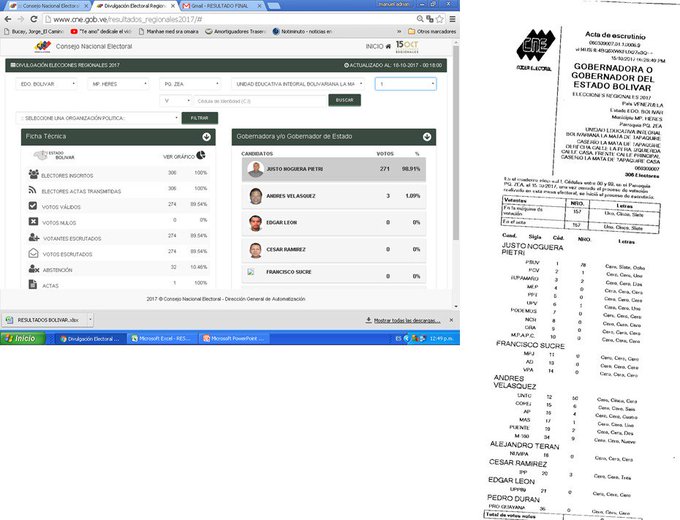Click Andres Velasquez's photo
Image resolution: width=680 pixels, height=520 pixels.
[x=255, y=196]
